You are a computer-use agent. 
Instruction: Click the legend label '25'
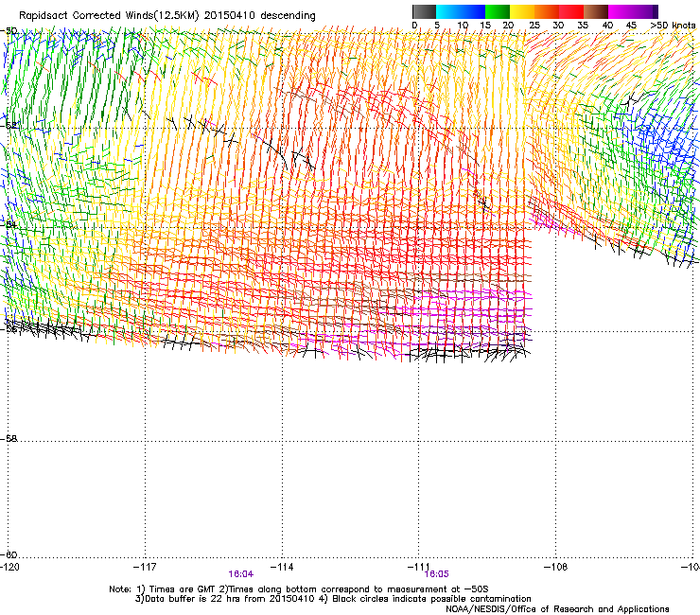coord(534,26)
